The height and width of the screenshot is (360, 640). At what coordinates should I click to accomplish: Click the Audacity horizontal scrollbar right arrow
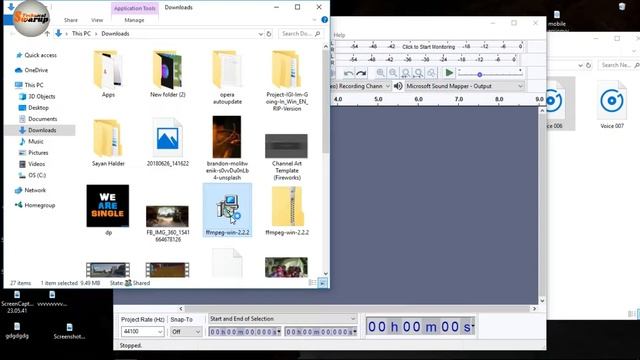534,309
